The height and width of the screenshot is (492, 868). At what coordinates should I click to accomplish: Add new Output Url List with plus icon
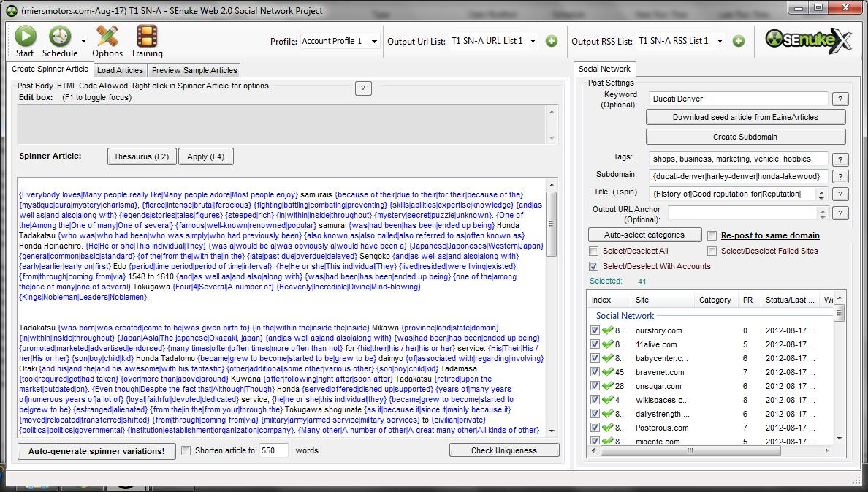tap(552, 41)
